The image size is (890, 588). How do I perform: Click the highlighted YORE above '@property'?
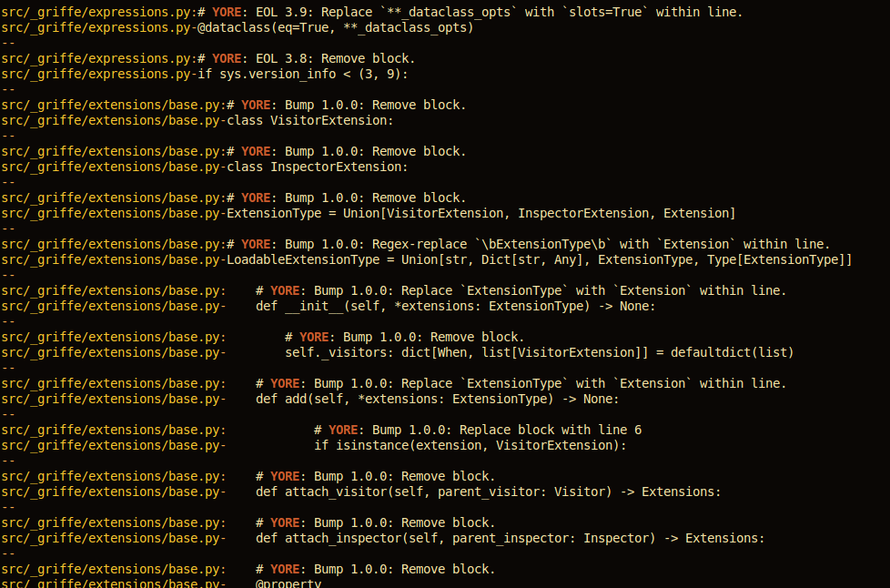[x=285, y=569]
